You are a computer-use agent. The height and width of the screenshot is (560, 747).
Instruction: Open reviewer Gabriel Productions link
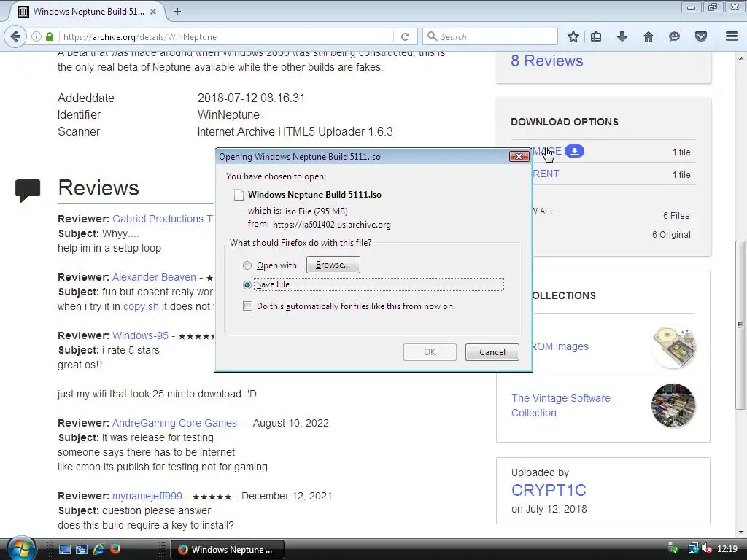(163, 219)
